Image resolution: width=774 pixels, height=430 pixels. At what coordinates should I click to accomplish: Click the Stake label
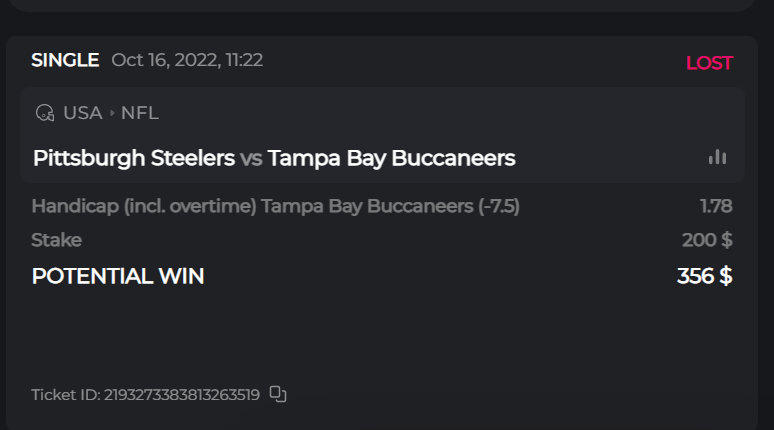coord(56,240)
